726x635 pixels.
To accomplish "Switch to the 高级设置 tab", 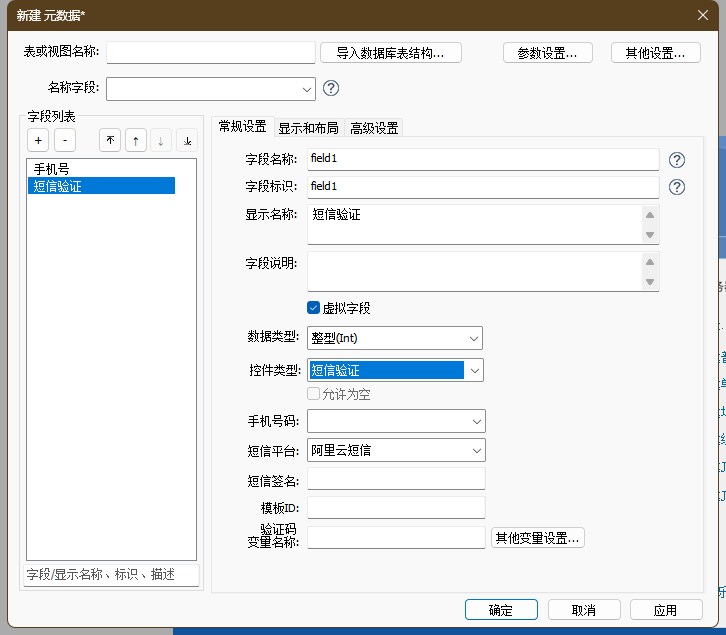I will (374, 128).
